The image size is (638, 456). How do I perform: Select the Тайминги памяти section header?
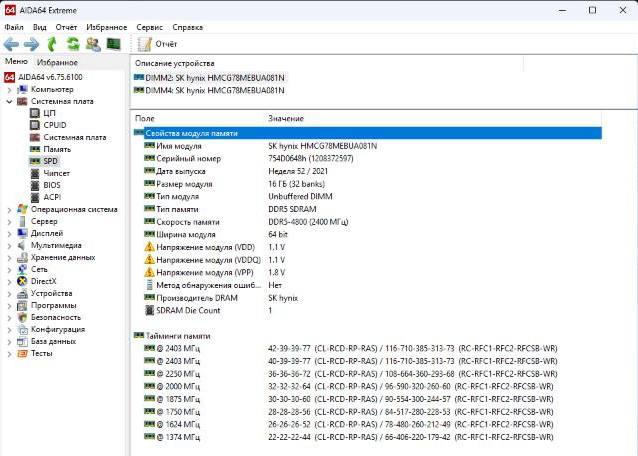tap(172, 336)
